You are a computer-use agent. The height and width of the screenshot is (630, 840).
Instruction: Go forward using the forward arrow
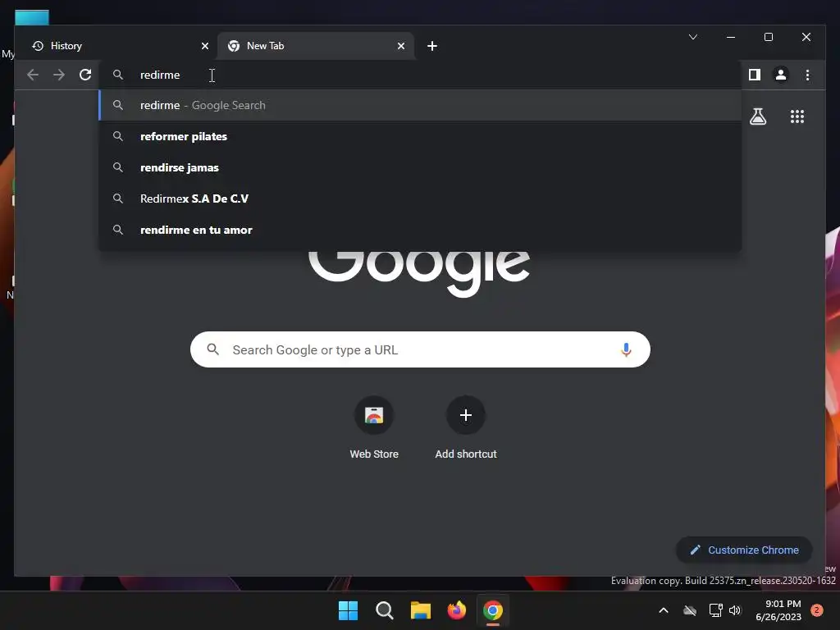(59, 75)
